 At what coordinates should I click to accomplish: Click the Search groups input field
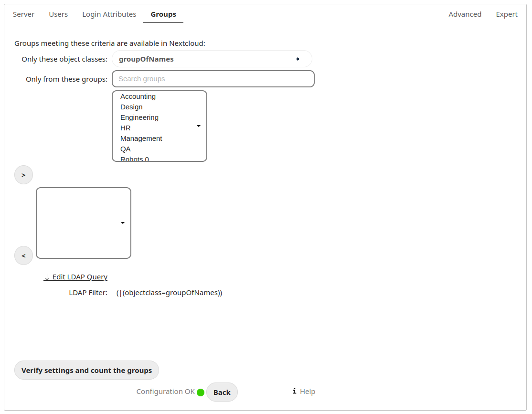point(213,79)
